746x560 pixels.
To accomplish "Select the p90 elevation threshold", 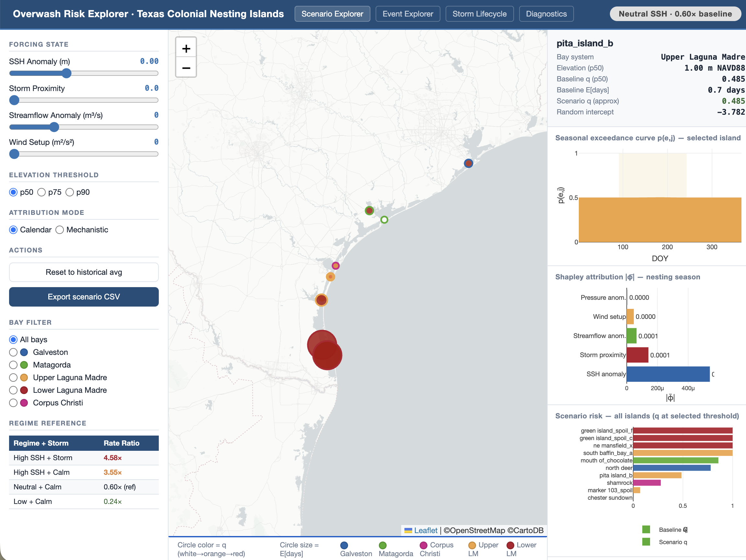I will [x=69, y=192].
